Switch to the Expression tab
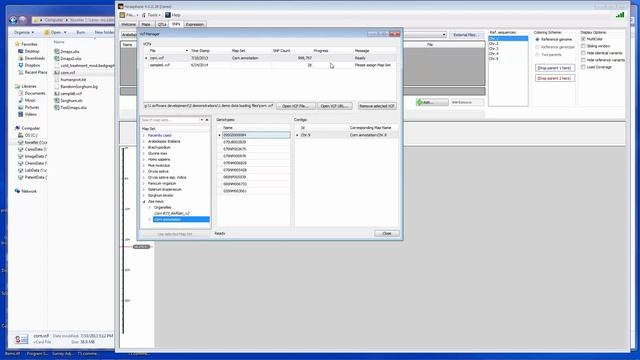This screenshot has width=640, height=360. point(195,24)
